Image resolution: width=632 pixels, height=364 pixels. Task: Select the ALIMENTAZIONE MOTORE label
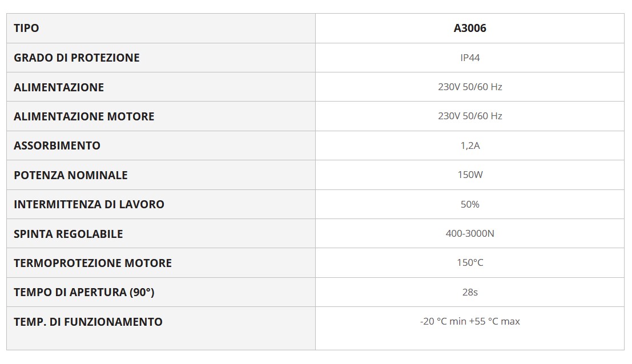click(84, 116)
